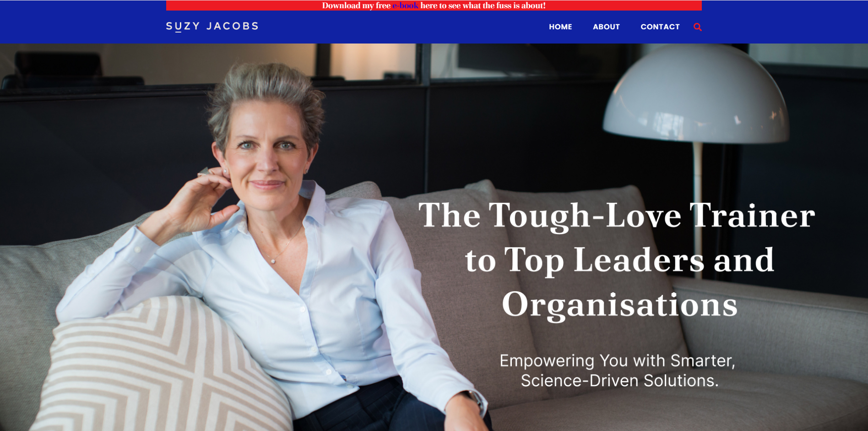
Task: Click the woman's face in hero photo
Action: coord(266,151)
